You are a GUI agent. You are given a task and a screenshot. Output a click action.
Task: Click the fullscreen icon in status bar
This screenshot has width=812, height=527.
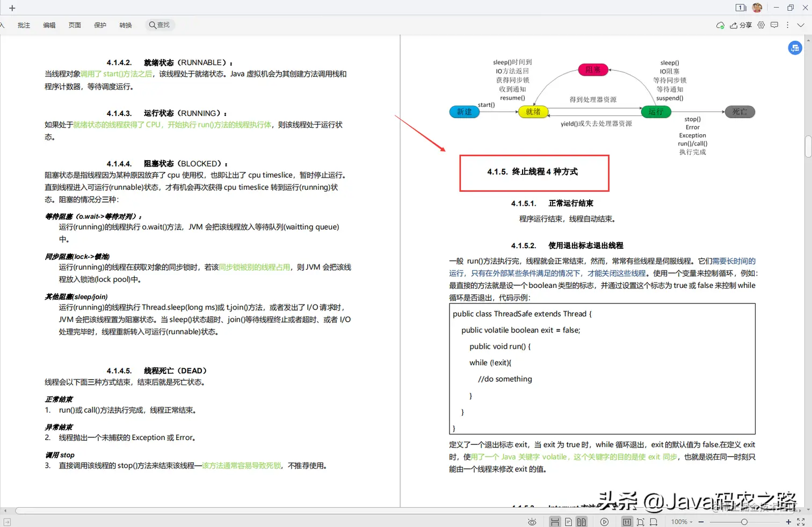coord(801,522)
